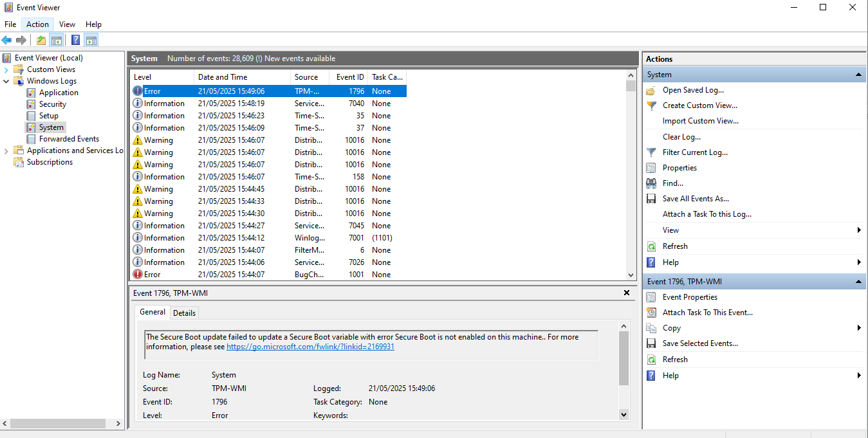The height and width of the screenshot is (438, 868).
Task: Expand the Applications and Services Logs node
Action: pyautogui.click(x=6, y=151)
